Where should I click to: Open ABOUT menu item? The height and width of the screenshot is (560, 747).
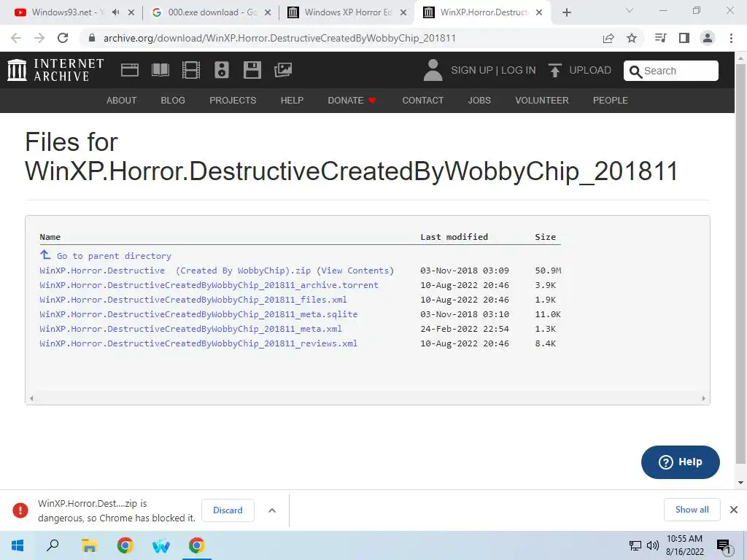pyautogui.click(x=122, y=101)
